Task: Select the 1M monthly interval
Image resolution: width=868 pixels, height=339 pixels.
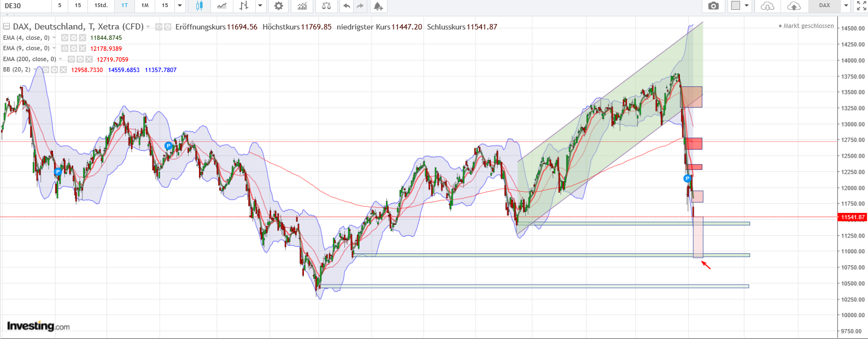Action: click(145, 5)
